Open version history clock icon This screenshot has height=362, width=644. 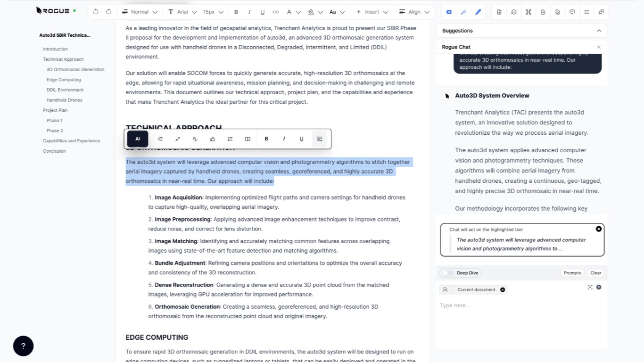(514, 12)
